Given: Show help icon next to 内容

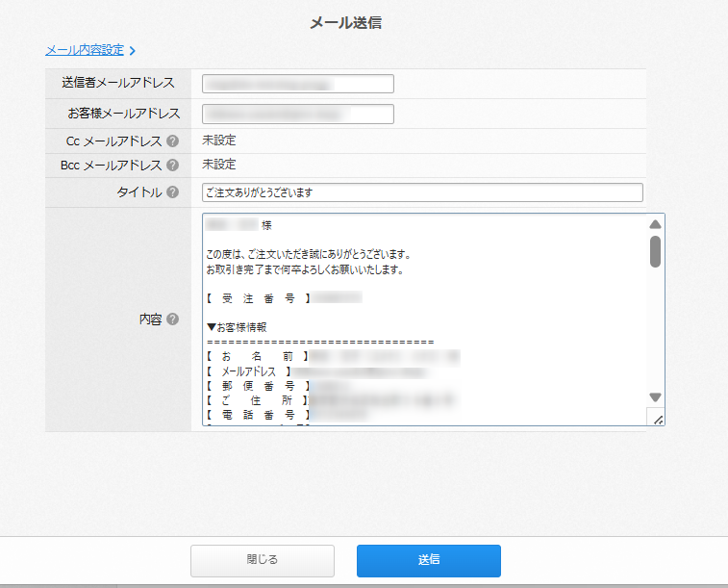Looking at the screenshot, I should (x=173, y=320).
